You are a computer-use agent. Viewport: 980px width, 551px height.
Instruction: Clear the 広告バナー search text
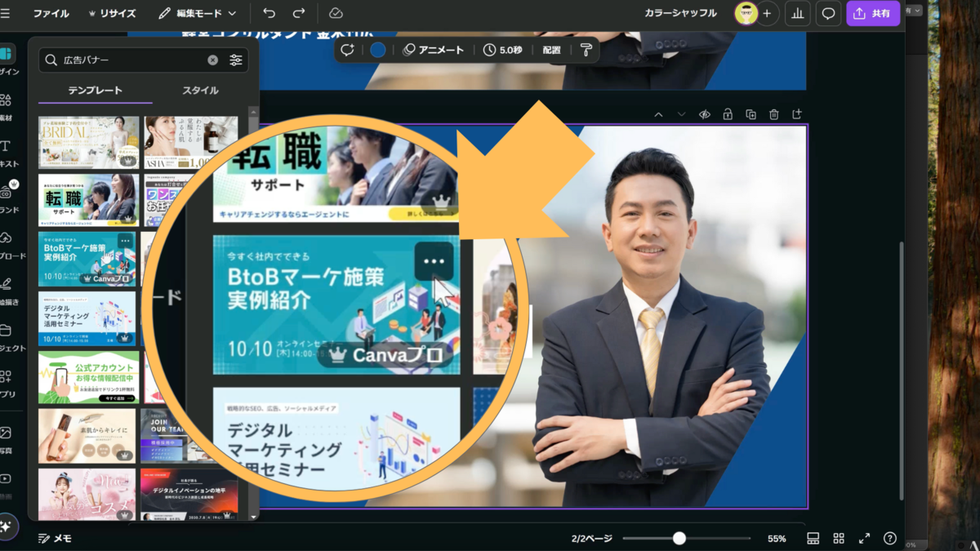pyautogui.click(x=212, y=60)
